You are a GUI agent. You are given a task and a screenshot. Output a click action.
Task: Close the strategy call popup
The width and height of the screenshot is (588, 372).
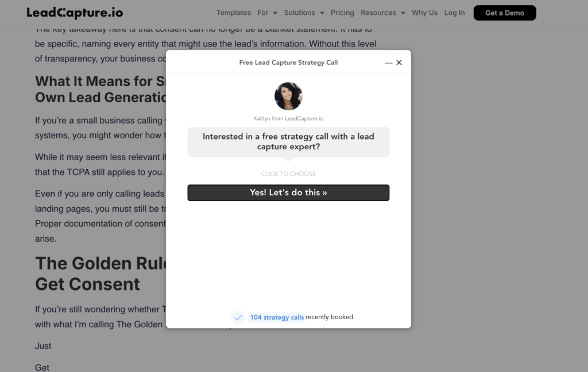click(x=399, y=63)
